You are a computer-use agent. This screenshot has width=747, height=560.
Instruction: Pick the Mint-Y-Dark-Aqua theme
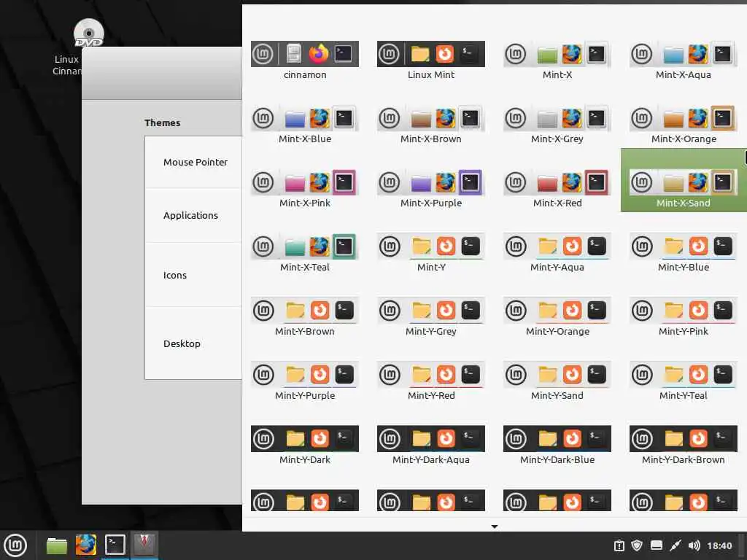(430, 446)
